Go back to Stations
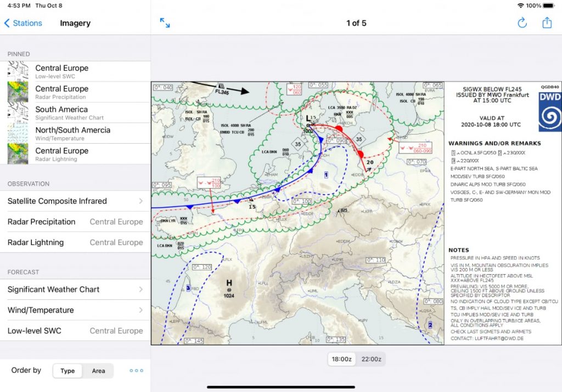 click(x=23, y=23)
